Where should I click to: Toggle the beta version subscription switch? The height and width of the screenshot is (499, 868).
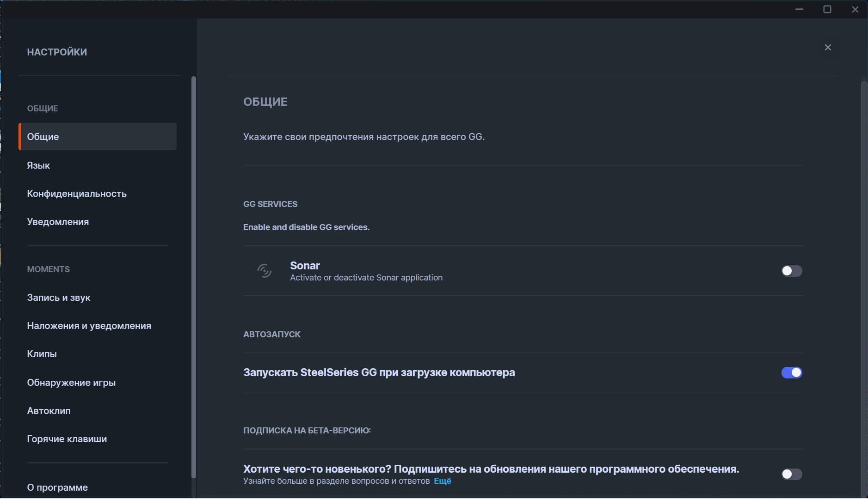(x=791, y=474)
